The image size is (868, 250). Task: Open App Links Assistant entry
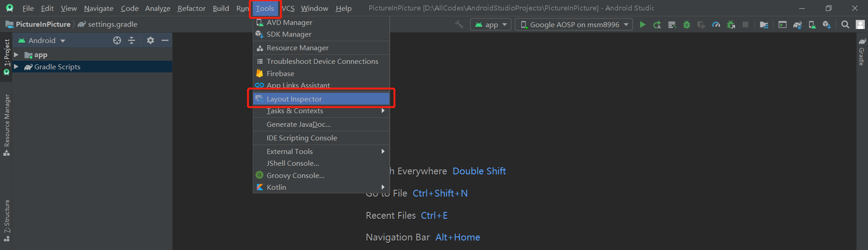(x=321, y=85)
